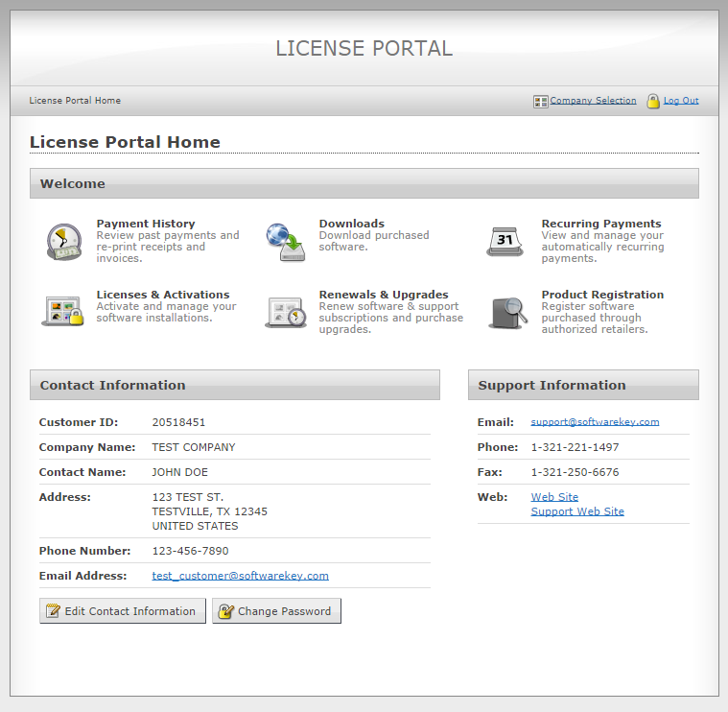Go to Recurring Payments heading link

point(601,224)
